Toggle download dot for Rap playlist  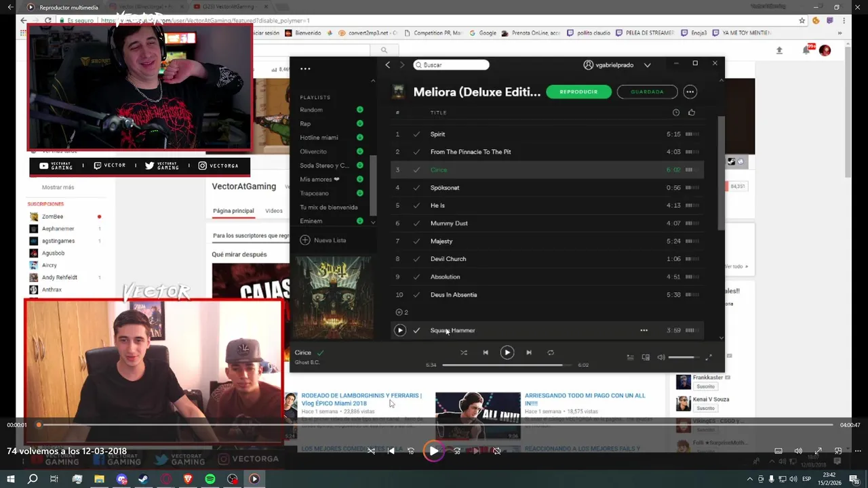point(360,123)
